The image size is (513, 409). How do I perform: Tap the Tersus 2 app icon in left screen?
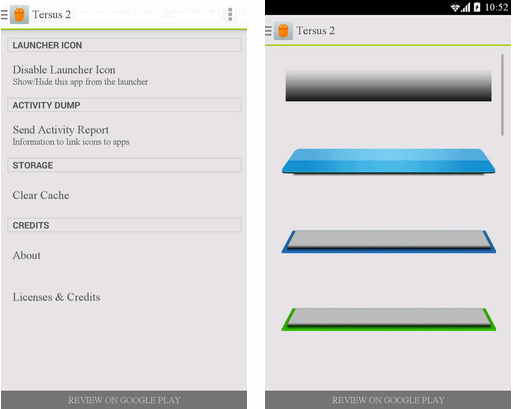click(19, 15)
